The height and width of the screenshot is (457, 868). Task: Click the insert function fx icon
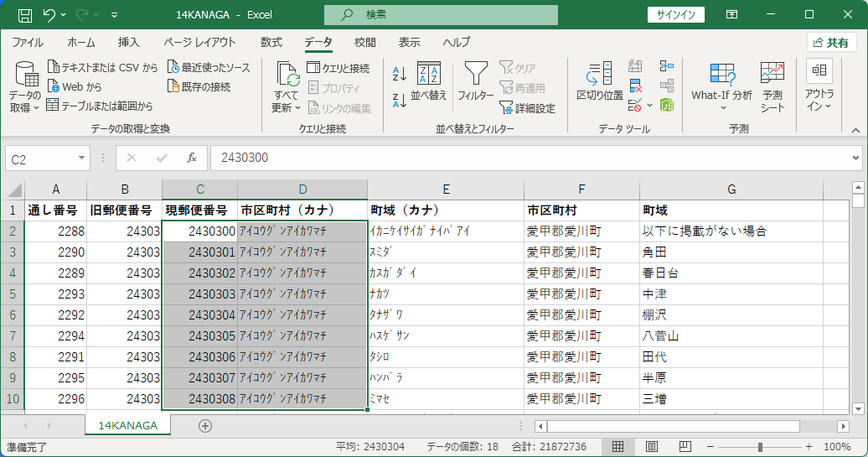pyautogui.click(x=192, y=158)
